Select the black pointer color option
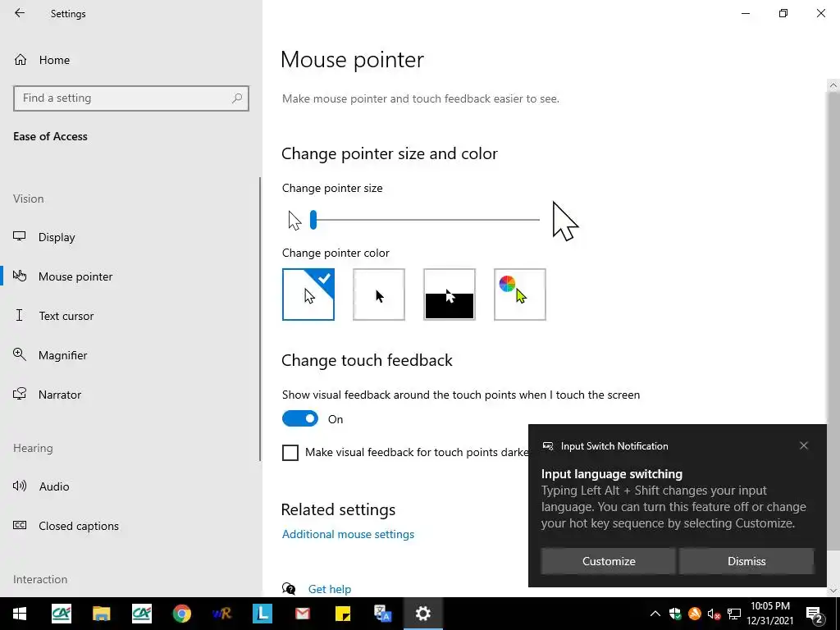Viewport: 840px width, 630px height. 379,294
